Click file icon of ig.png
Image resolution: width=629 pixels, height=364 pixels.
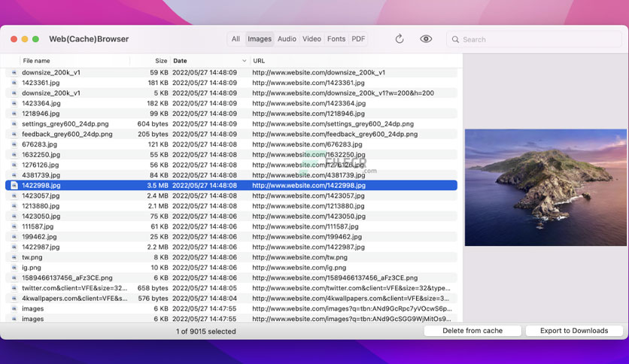14,268
